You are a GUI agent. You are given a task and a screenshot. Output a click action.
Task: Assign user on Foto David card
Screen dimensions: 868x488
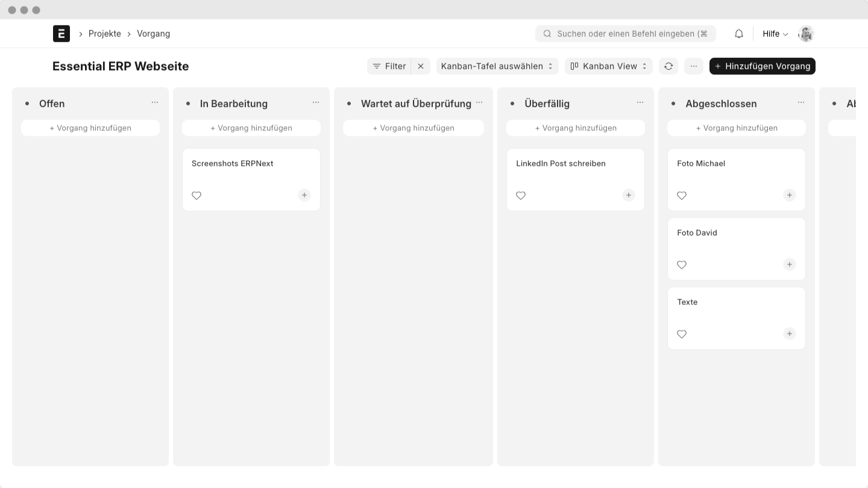coord(789,264)
